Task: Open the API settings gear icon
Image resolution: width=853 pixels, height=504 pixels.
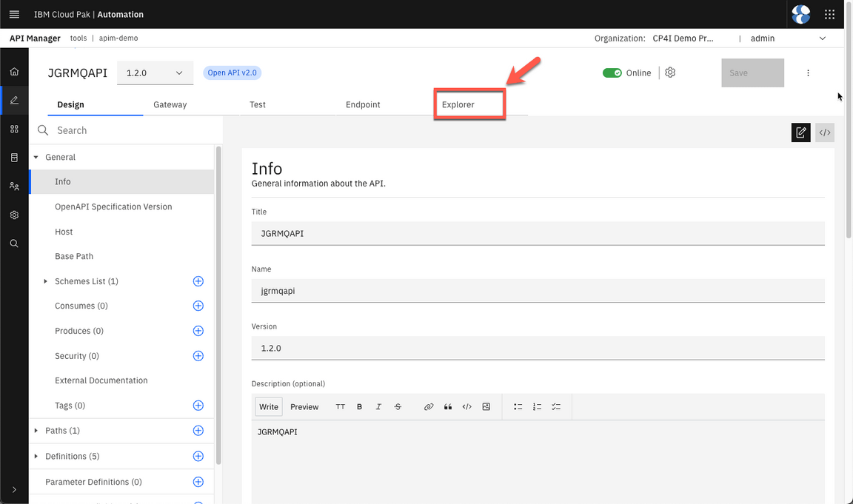Action: [x=670, y=73]
